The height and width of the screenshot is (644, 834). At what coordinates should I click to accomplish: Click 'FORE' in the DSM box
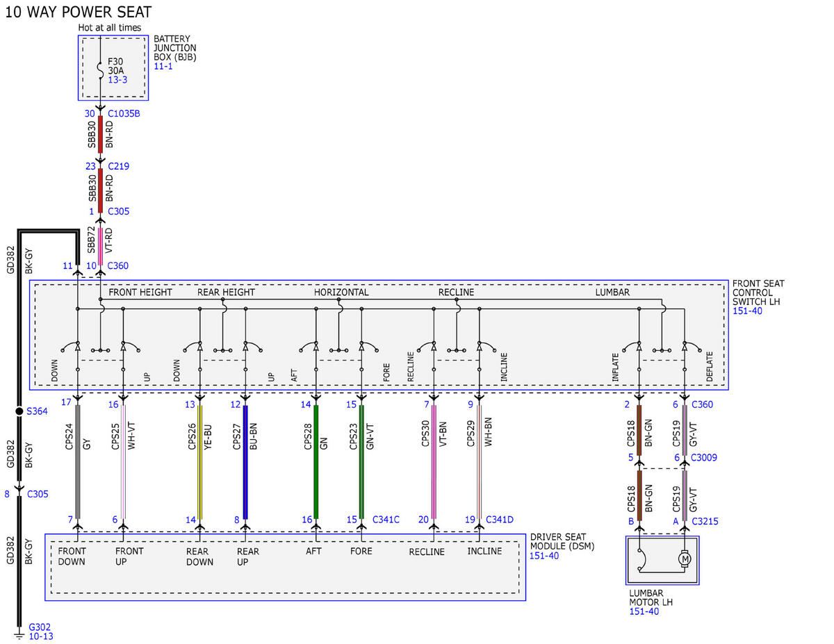361,552
